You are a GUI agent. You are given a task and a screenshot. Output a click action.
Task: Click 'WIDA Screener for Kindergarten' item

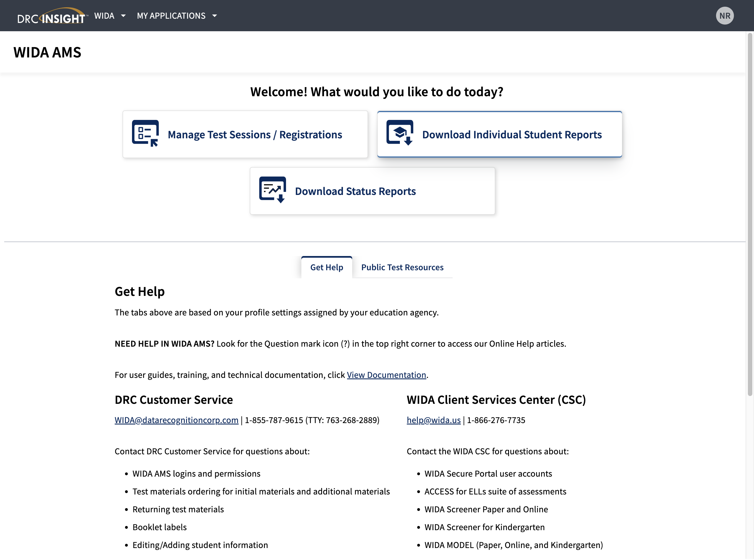click(484, 527)
